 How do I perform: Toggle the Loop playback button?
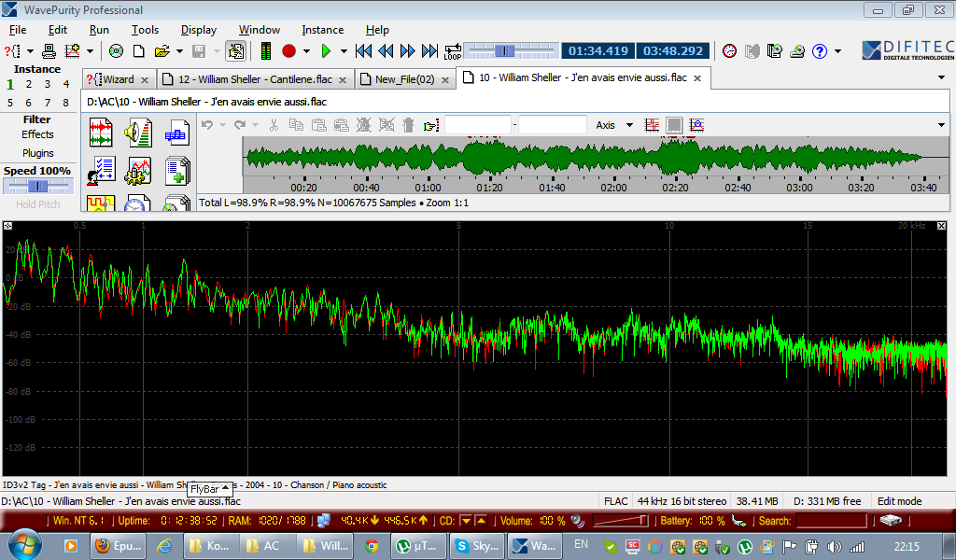453,50
